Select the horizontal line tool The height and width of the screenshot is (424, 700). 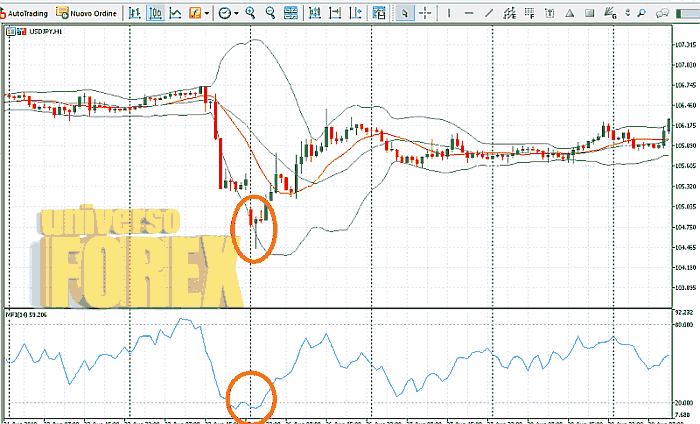click(x=469, y=13)
